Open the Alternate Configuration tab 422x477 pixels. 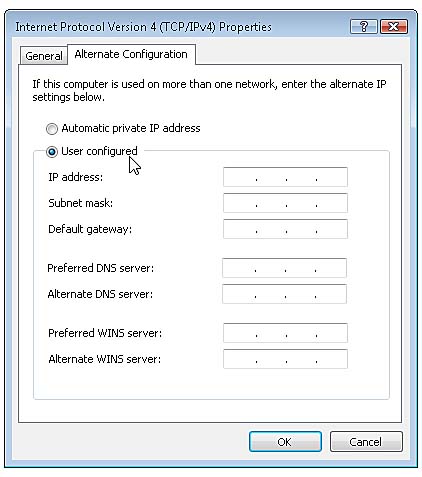(x=131, y=54)
